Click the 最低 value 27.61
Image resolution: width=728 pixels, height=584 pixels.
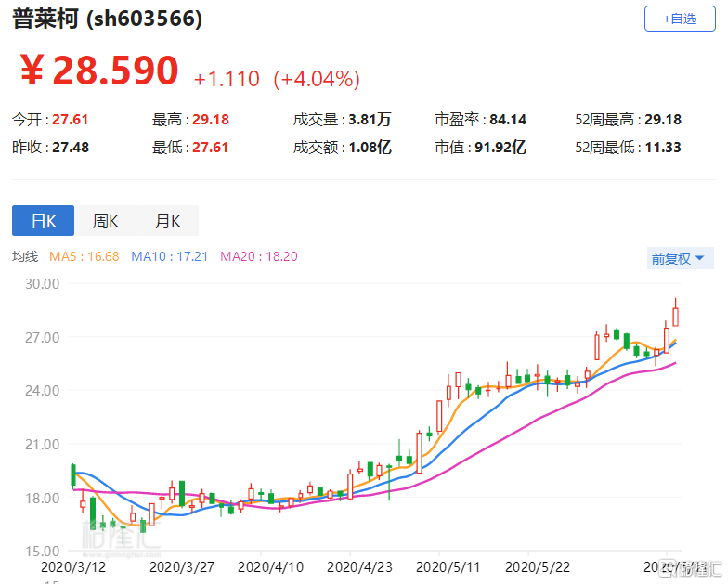[210, 147]
